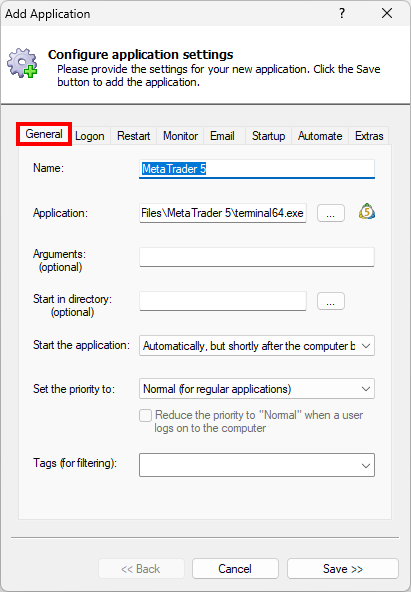This screenshot has height=592, width=411.
Task: Switch to the General tab
Action: pos(44,134)
